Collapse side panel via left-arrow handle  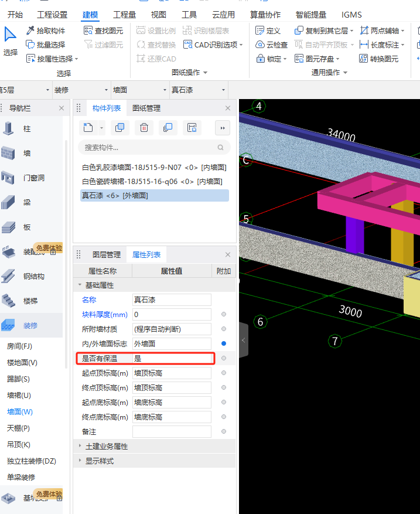click(x=244, y=341)
